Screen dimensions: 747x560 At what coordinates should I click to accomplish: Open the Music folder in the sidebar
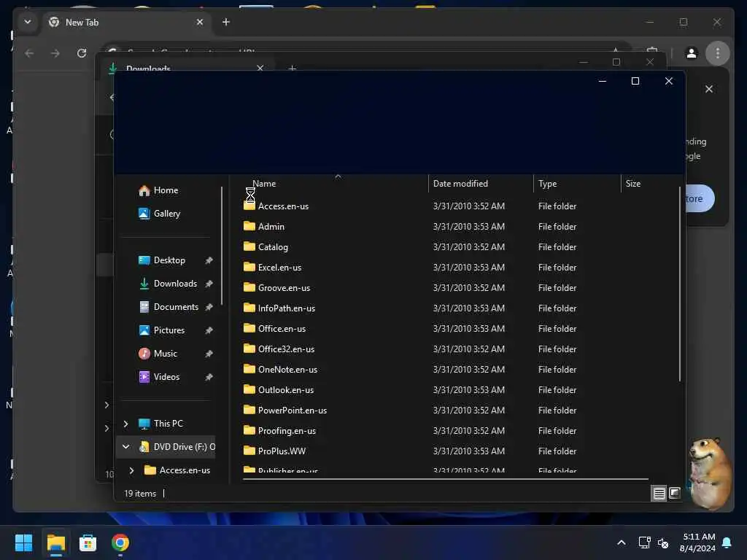[x=165, y=354]
